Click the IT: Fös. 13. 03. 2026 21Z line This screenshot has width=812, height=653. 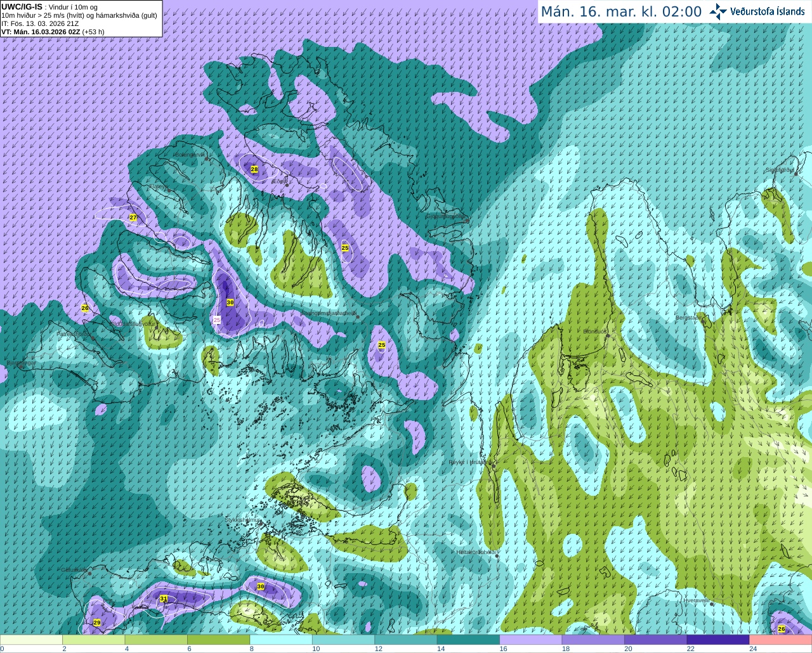[40, 23]
